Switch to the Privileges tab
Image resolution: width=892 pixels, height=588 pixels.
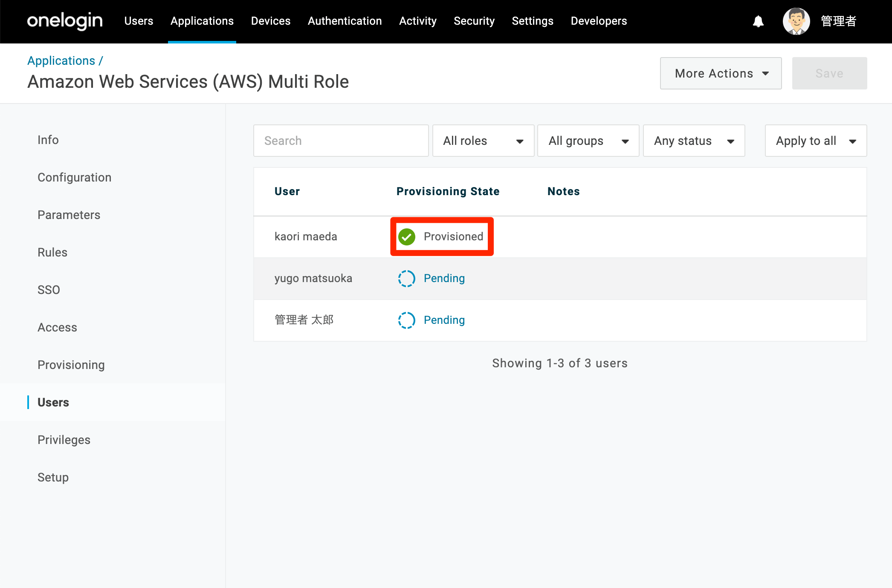tap(64, 440)
